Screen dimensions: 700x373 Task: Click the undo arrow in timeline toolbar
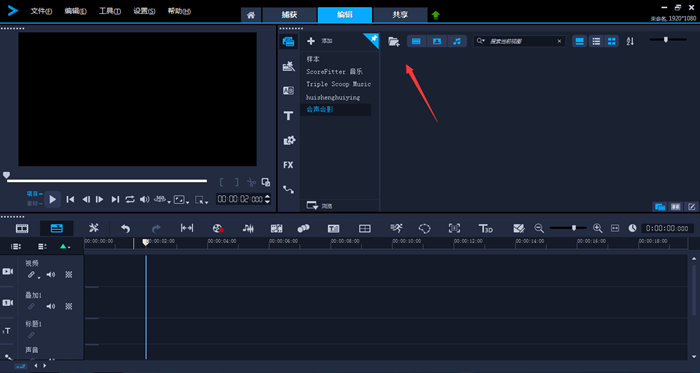[125, 228]
